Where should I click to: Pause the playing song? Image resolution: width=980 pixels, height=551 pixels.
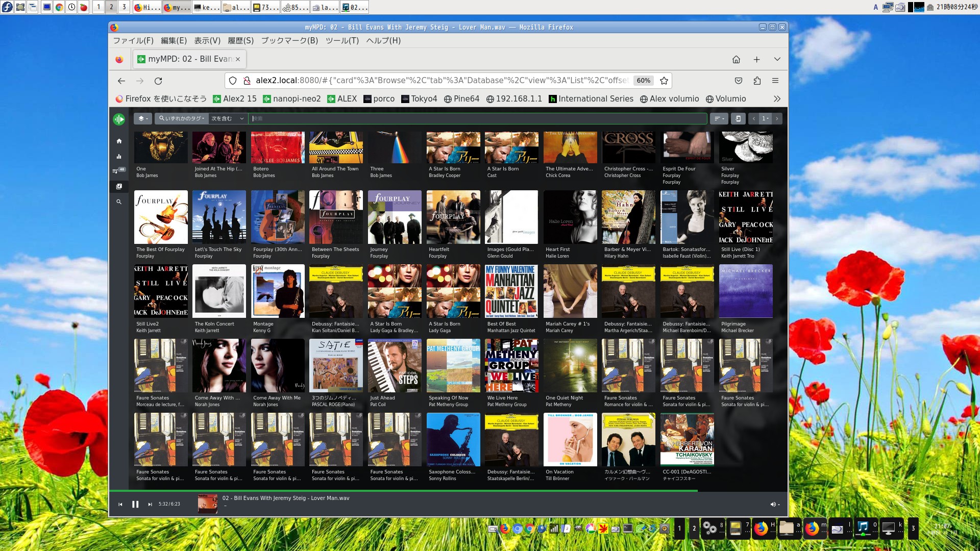(135, 504)
